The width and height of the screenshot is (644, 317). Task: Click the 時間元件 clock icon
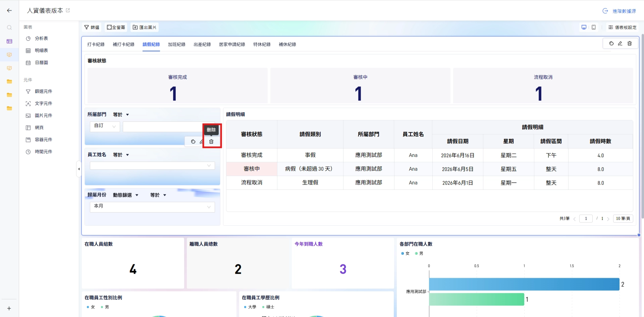tap(28, 152)
